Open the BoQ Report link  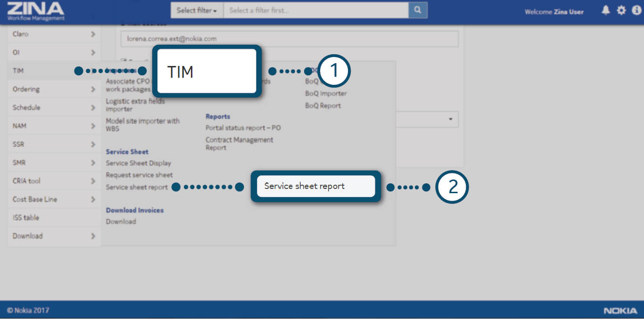[323, 106]
